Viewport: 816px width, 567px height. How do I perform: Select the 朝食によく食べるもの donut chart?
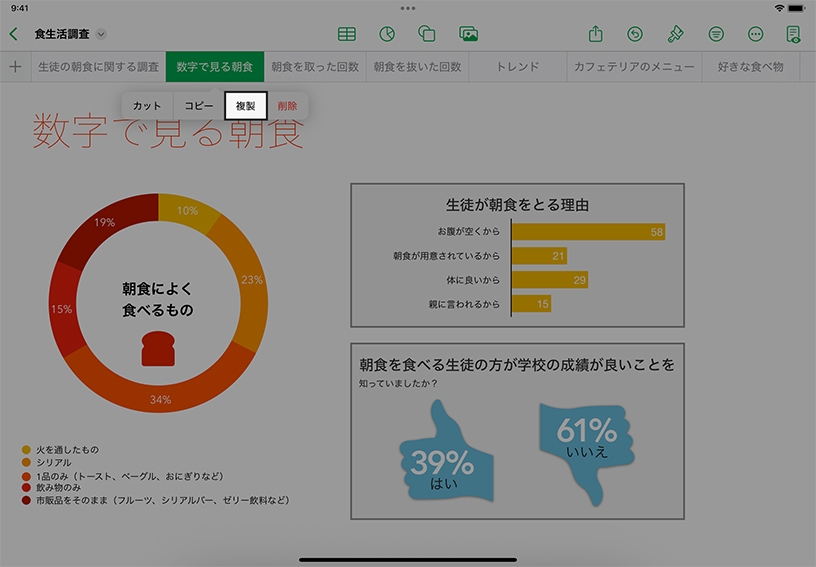157,302
